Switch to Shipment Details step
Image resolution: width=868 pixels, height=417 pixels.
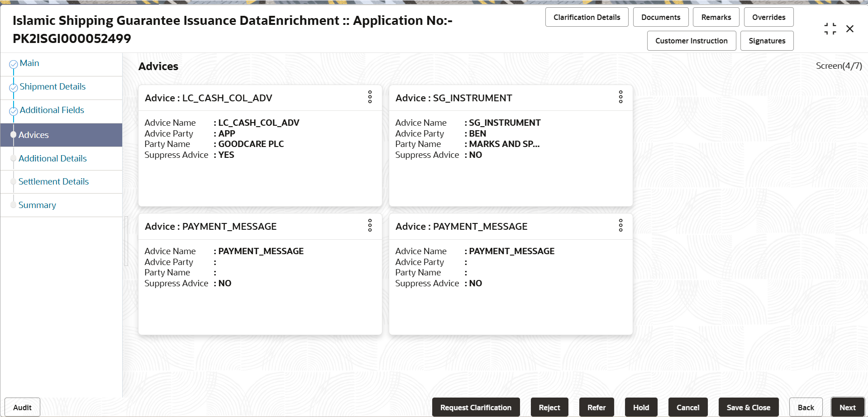52,87
